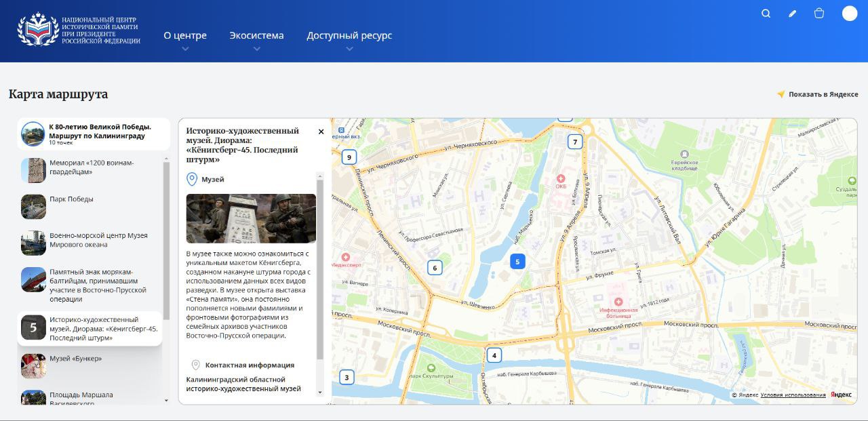
Task: Click the pin icon next to Контактная информация
Action: click(196, 365)
